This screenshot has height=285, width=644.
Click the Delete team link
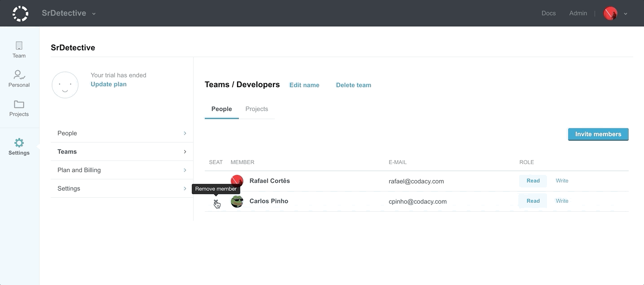353,85
